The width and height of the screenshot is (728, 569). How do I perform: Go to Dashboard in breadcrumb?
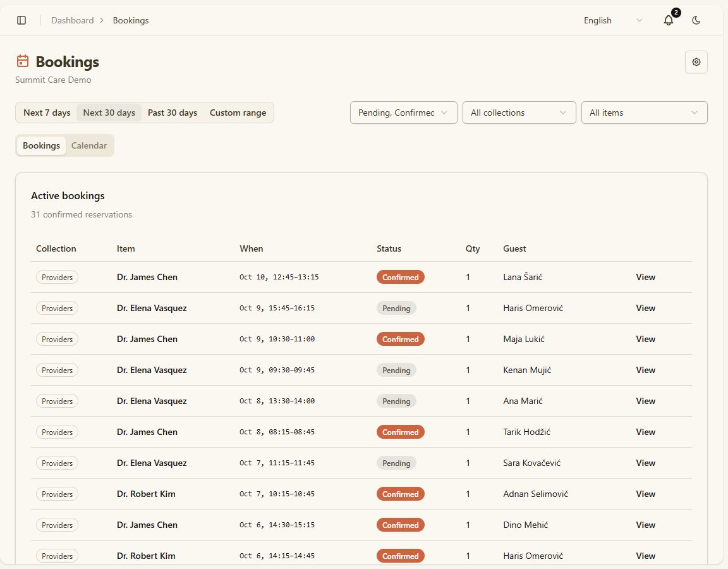73,20
